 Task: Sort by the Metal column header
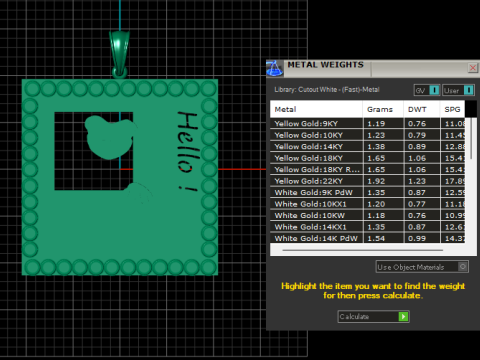316,109
